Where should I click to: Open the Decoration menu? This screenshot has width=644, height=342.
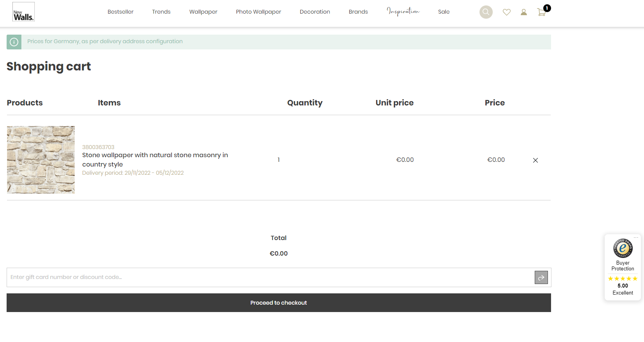point(315,12)
